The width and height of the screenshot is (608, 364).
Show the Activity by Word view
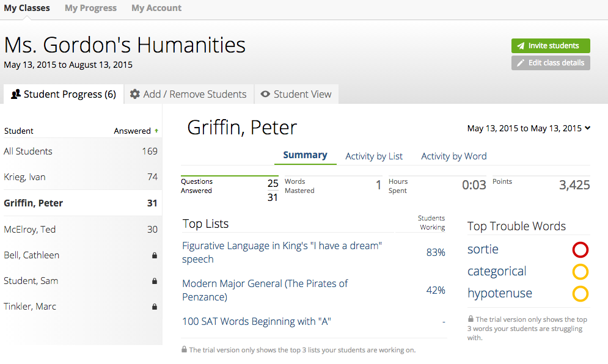[454, 156]
